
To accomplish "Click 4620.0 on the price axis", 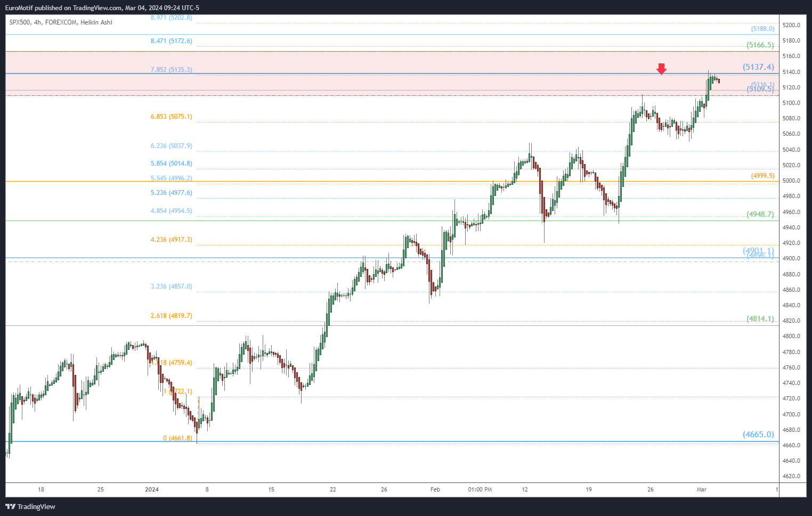I will [x=791, y=476].
